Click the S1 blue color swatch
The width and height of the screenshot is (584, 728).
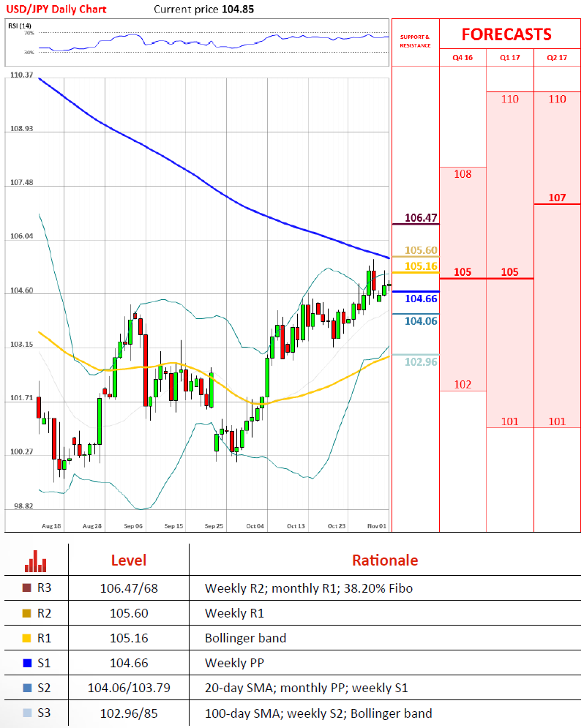pos(27,663)
